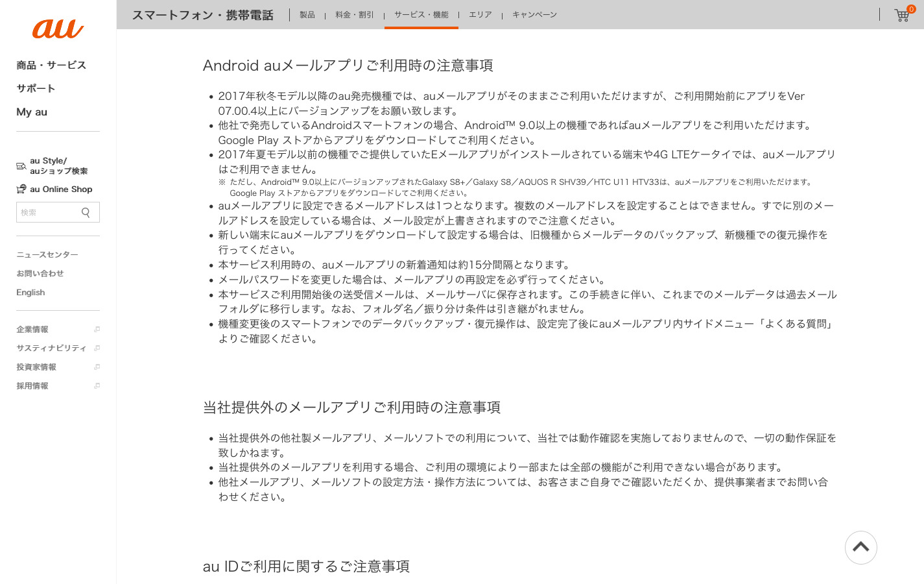
Task: Click the search magnifier icon
Action: (x=86, y=212)
